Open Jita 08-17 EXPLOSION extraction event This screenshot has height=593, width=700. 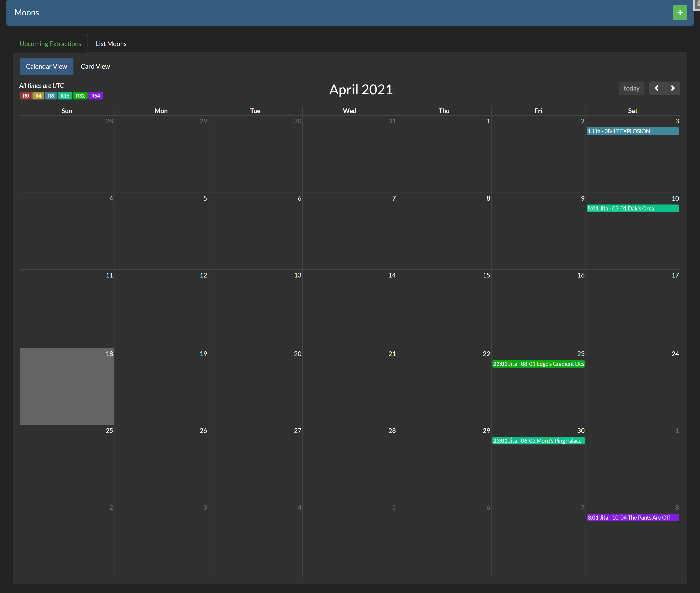(x=633, y=131)
